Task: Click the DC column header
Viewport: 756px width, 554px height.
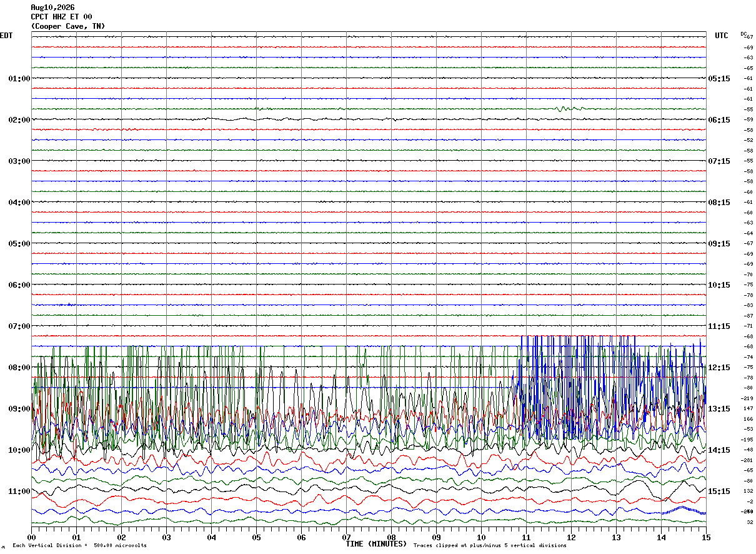Action: point(744,34)
